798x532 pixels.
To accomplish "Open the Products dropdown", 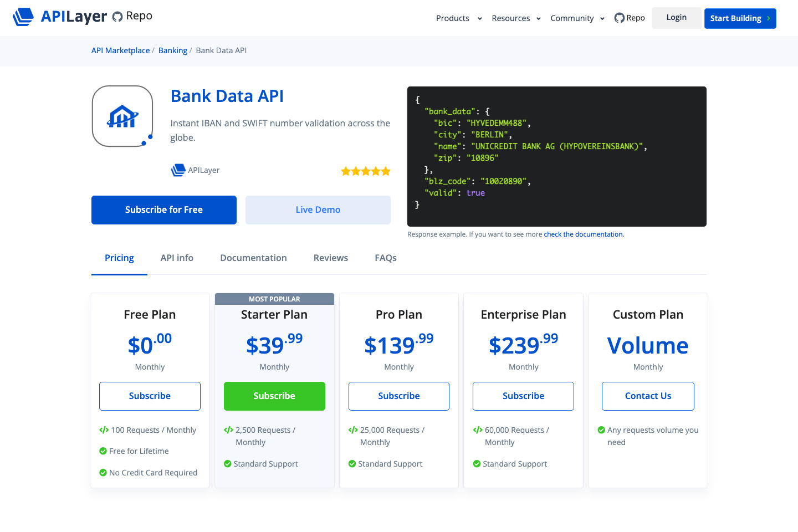I will point(452,18).
